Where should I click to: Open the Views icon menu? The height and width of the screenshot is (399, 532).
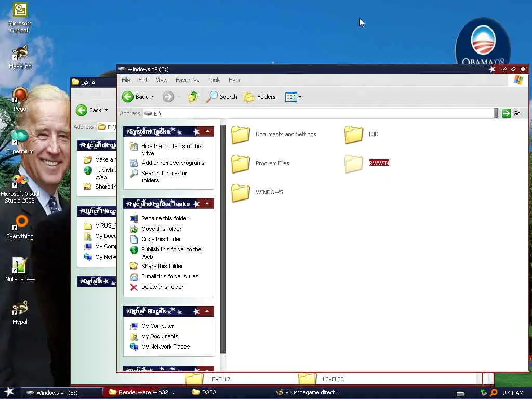coord(294,97)
